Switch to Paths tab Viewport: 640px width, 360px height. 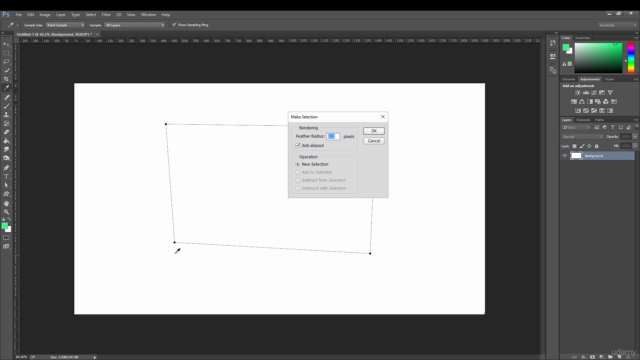[x=599, y=120]
